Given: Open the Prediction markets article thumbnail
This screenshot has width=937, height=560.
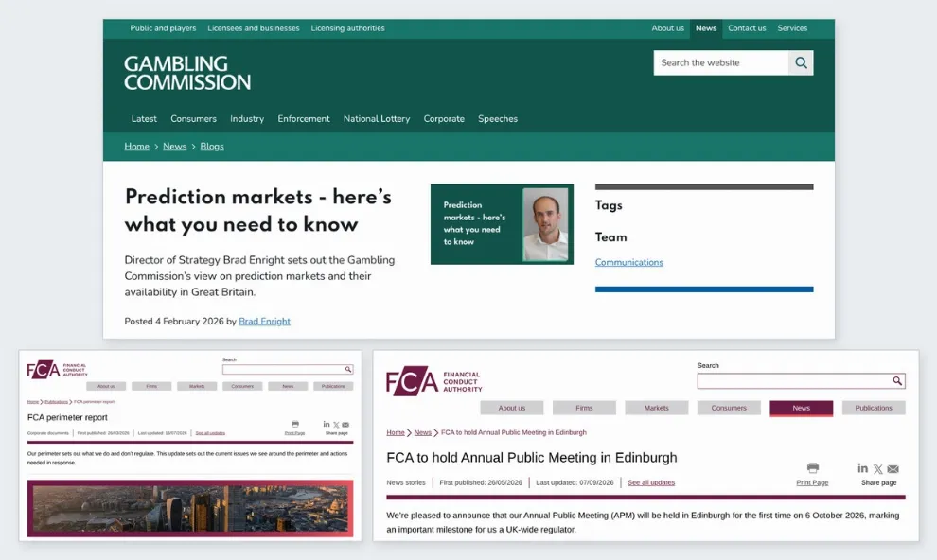Looking at the screenshot, I should (502, 224).
